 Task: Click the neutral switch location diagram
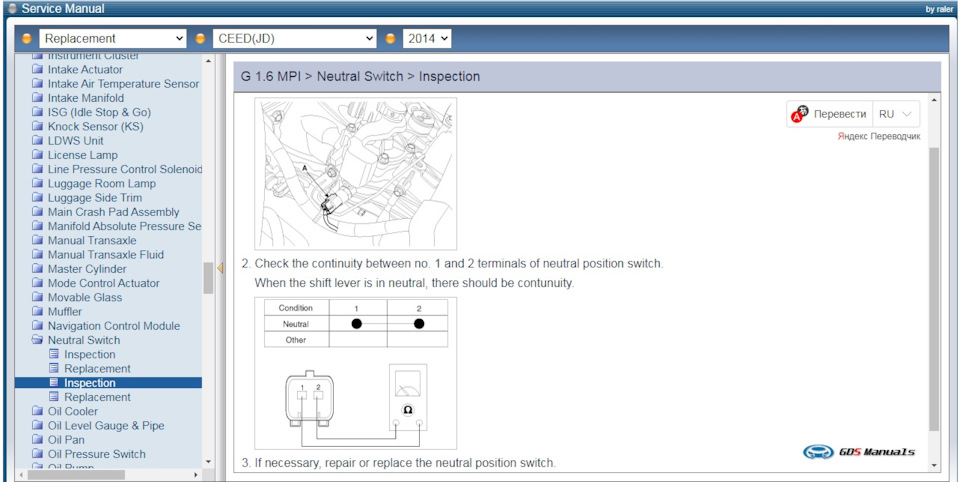355,173
